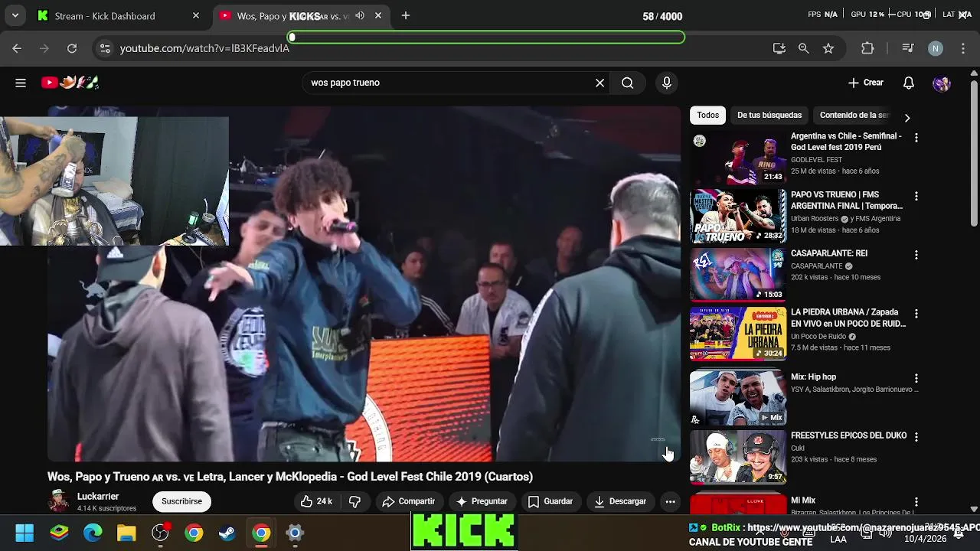Click the magnifier search button
Screen dimensions: 980x551
pyautogui.click(x=628, y=83)
